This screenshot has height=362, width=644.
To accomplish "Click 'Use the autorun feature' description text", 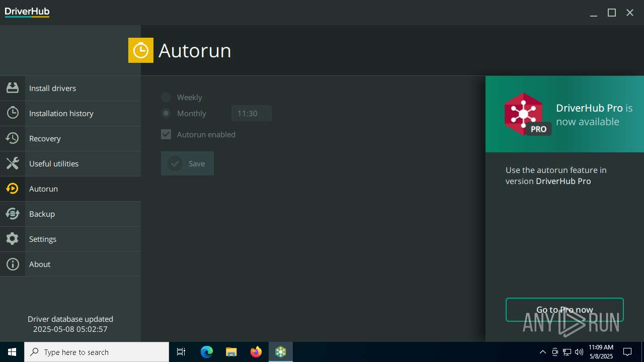I will 556,175.
